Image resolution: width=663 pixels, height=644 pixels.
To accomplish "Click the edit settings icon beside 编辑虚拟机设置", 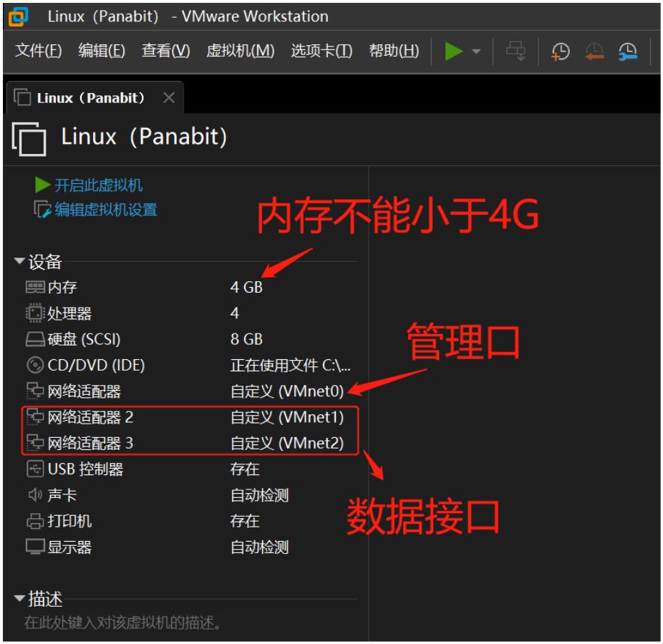I will click(42, 209).
